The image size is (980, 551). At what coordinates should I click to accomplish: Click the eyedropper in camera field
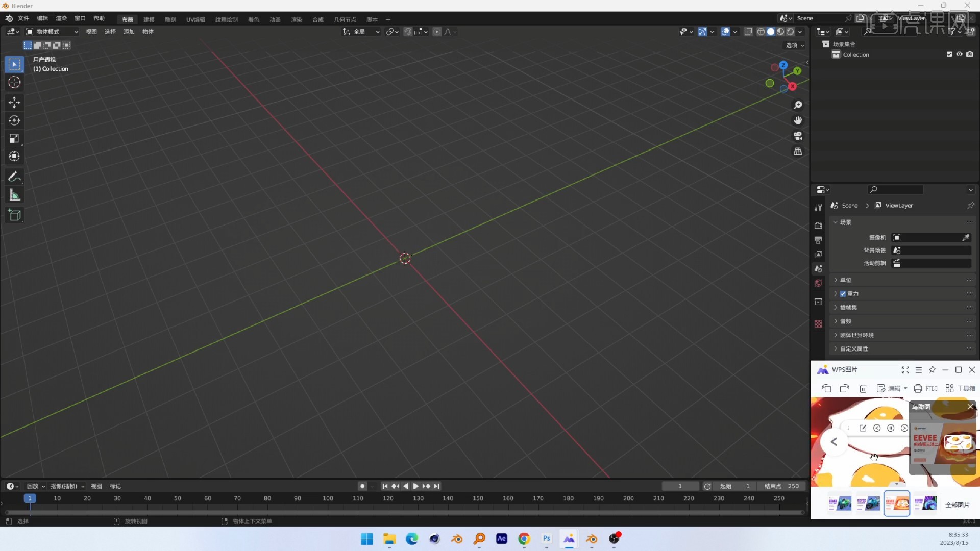(x=966, y=238)
